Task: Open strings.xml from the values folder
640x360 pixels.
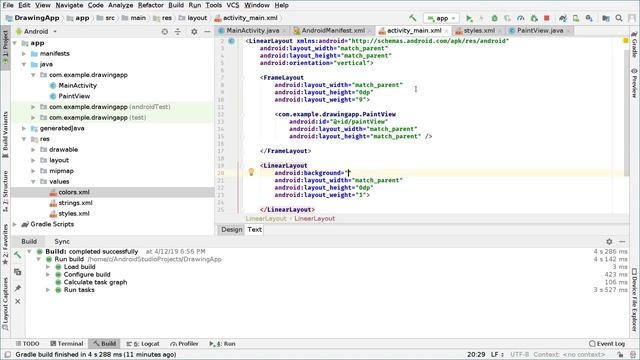Action: (x=75, y=203)
